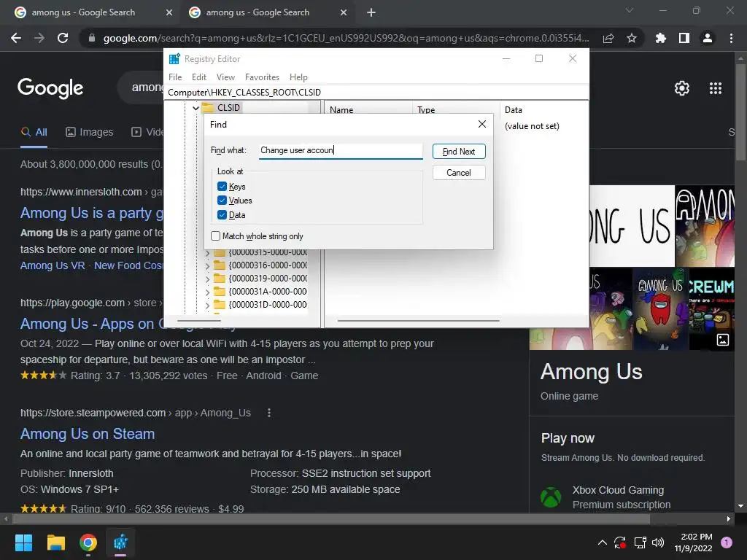Open Google apps grid
This screenshot has width=747, height=560.
[x=716, y=88]
